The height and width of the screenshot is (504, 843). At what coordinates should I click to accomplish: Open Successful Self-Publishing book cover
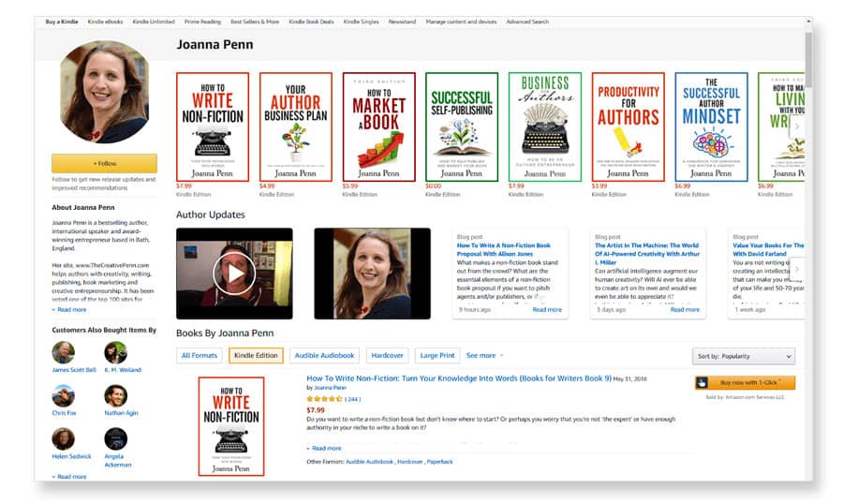tap(462, 127)
